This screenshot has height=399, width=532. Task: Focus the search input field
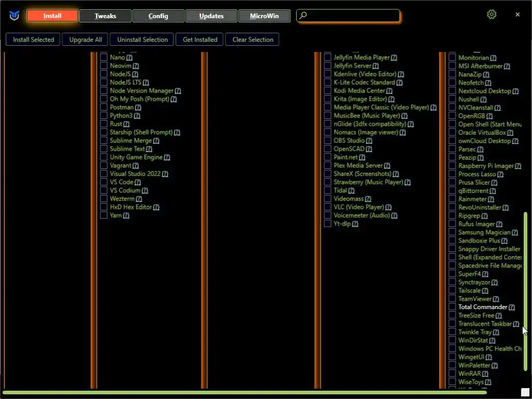pyautogui.click(x=349, y=16)
